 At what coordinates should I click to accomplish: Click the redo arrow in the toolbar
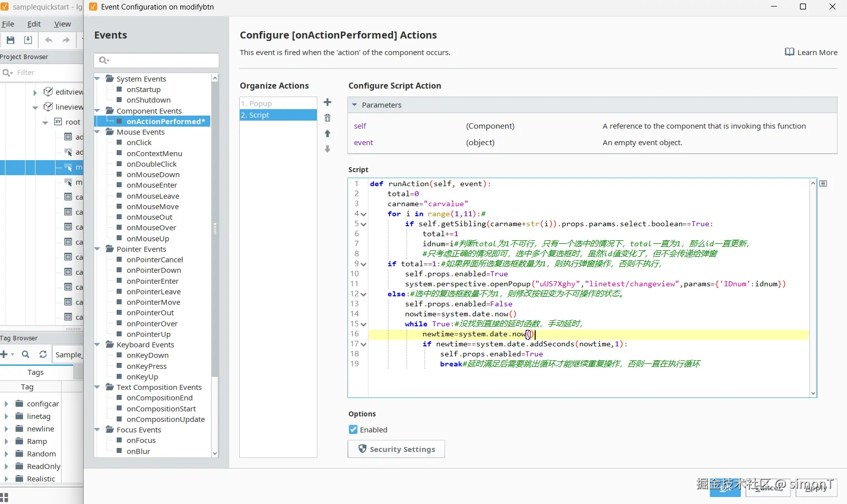click(66, 40)
